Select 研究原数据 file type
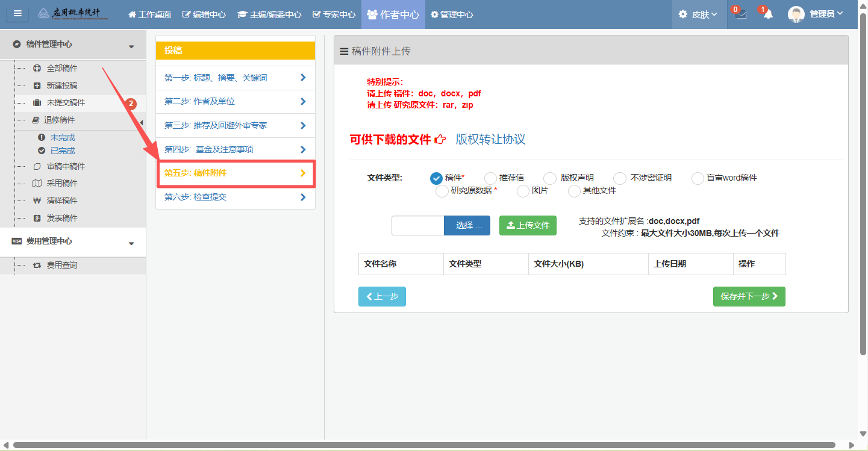868x451 pixels. tap(442, 191)
